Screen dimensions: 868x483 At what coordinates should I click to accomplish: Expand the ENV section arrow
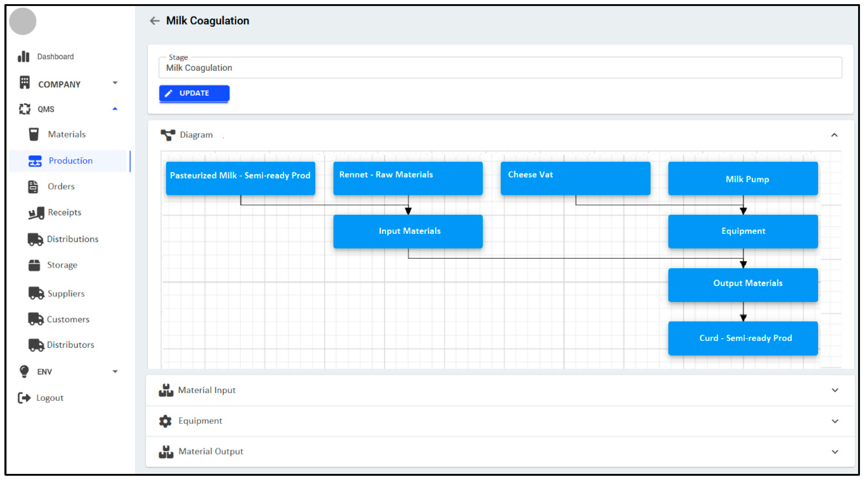coord(115,372)
